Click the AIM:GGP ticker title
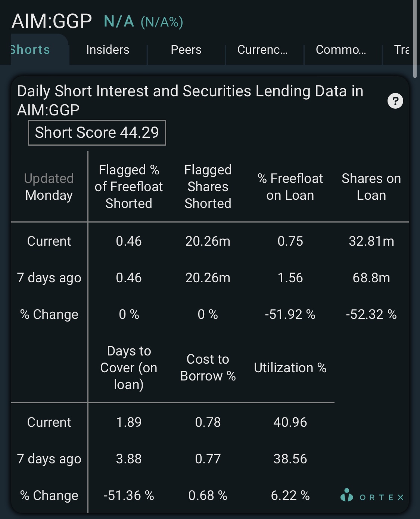The height and width of the screenshot is (519, 420). click(x=52, y=21)
